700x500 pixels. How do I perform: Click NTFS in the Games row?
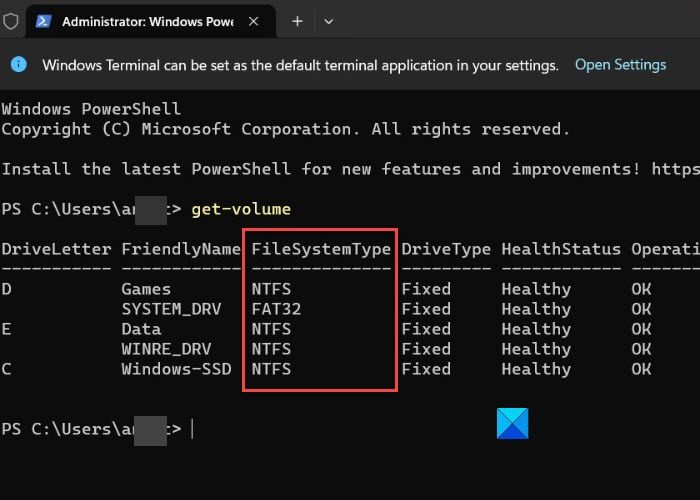(x=271, y=289)
